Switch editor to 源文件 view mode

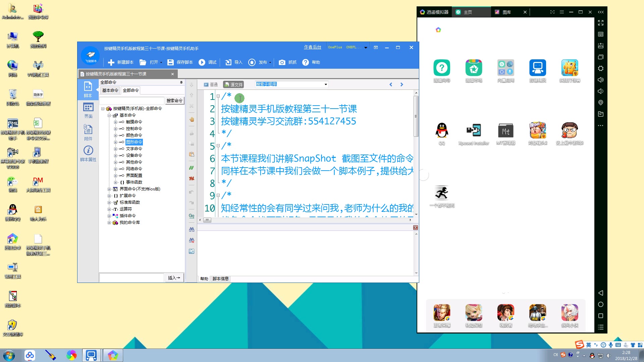click(x=233, y=84)
